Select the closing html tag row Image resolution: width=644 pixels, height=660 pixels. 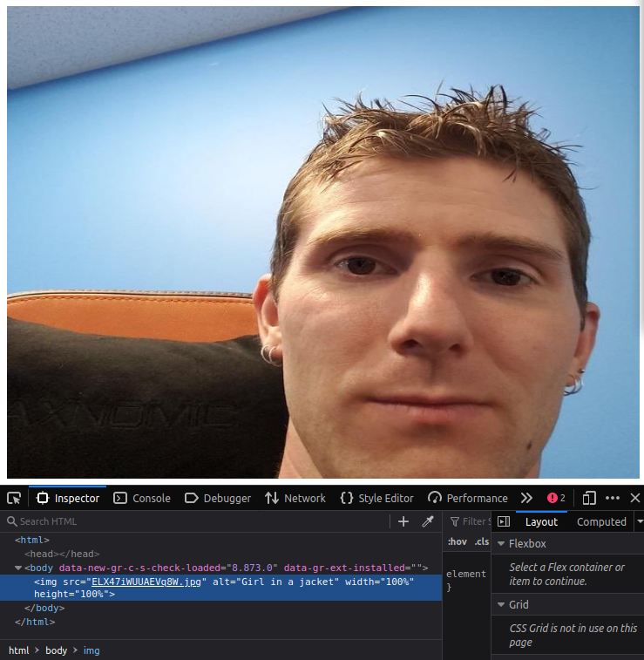pyautogui.click(x=220, y=623)
